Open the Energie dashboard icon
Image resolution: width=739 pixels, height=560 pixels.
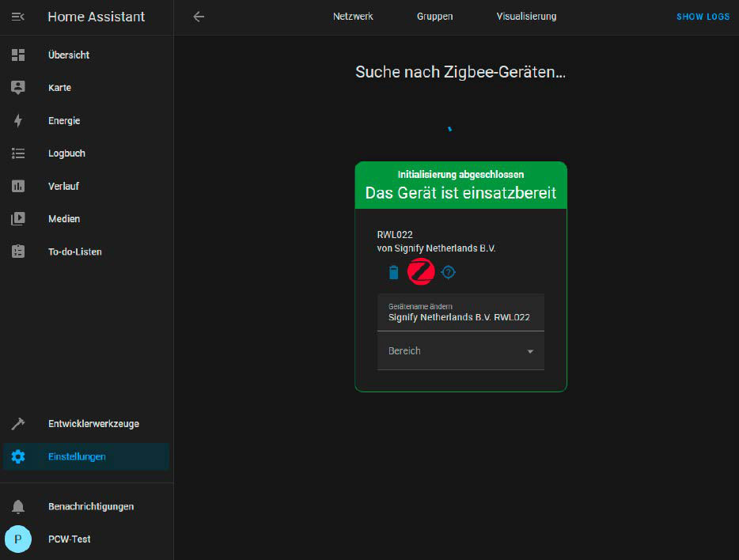click(17, 120)
